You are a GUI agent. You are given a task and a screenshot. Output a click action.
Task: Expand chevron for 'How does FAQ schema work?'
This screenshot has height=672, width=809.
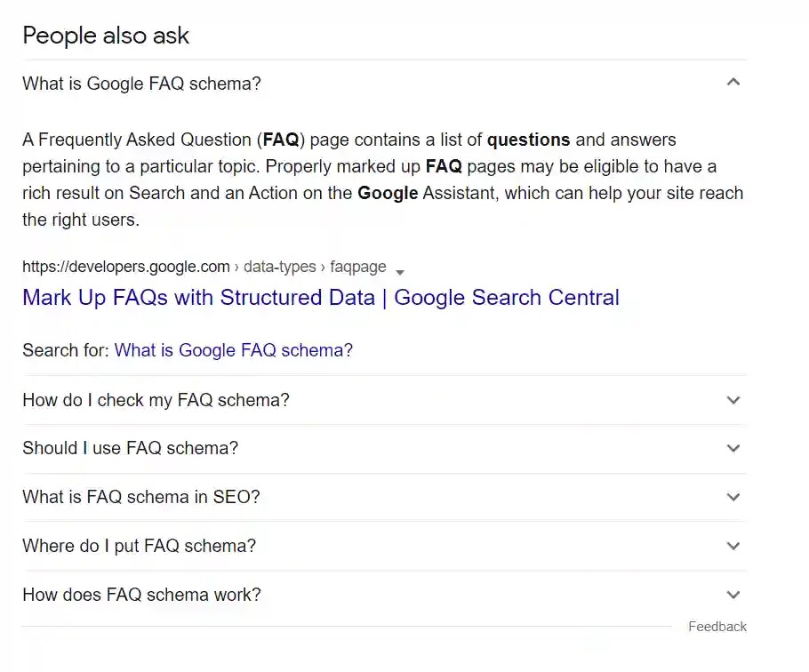[733, 595]
